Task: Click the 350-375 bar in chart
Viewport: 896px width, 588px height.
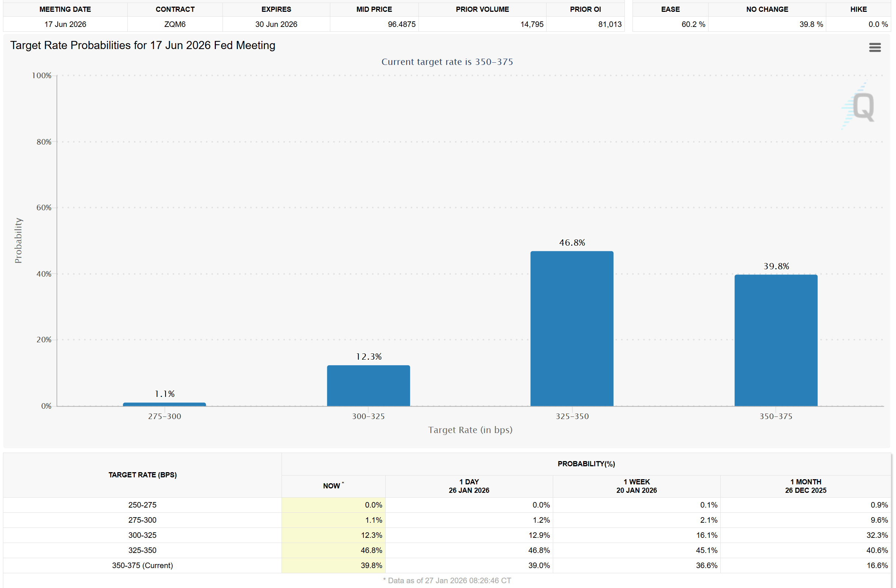Action: (776, 340)
